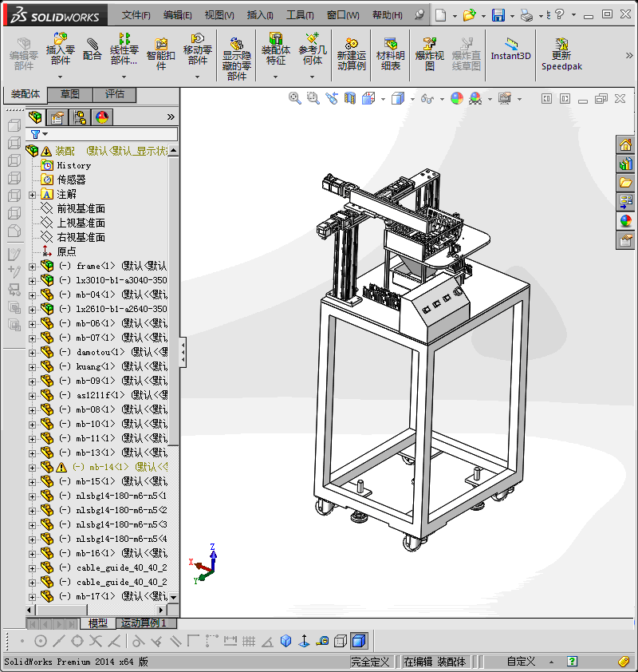
Task: Click the help question icon in status bar
Action: click(x=572, y=662)
